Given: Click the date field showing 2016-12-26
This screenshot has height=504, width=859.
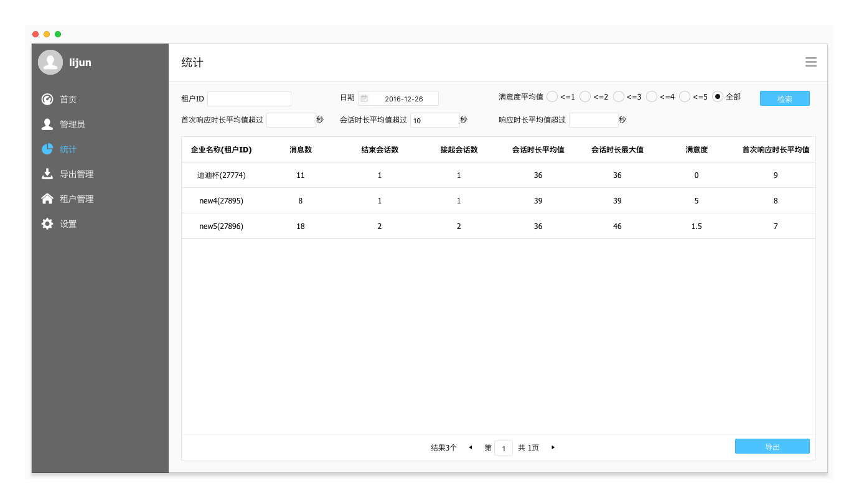Looking at the screenshot, I should pos(398,98).
